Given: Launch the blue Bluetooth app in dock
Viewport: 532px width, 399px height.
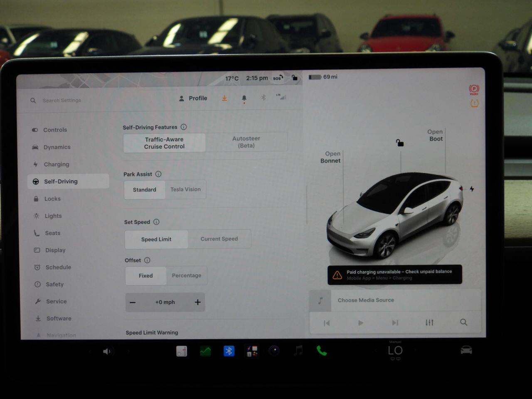Looking at the screenshot, I should (x=229, y=351).
